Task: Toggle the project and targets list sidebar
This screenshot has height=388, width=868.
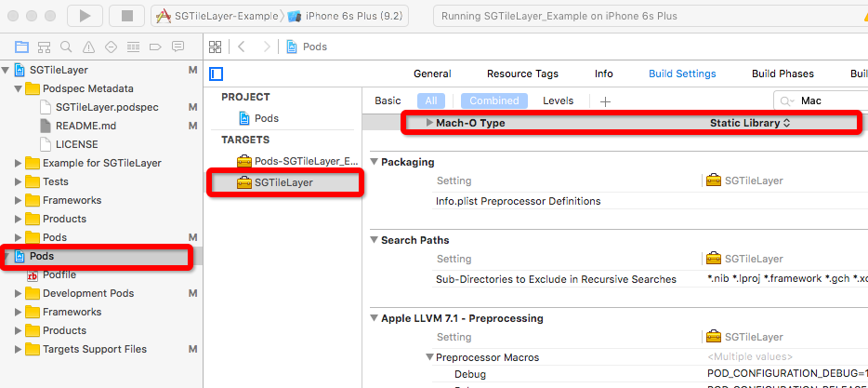Action: point(217,74)
